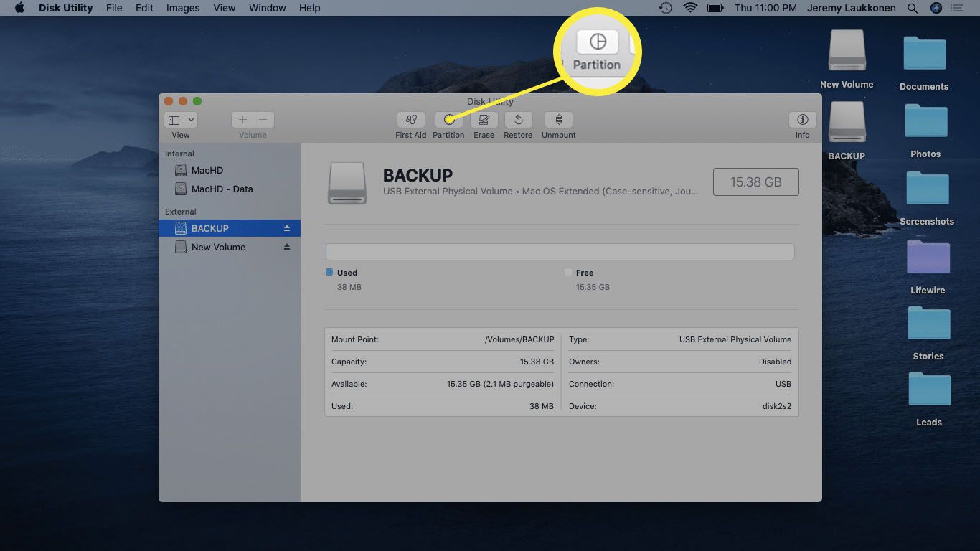Show disk Info panel
The image size is (980, 551).
tap(803, 120)
